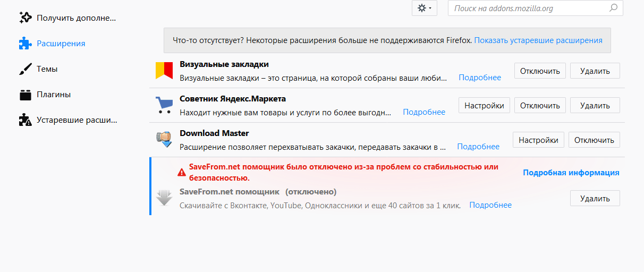Click Показать устаревшие расширения link
The height and width of the screenshot is (272, 644).
(538, 40)
